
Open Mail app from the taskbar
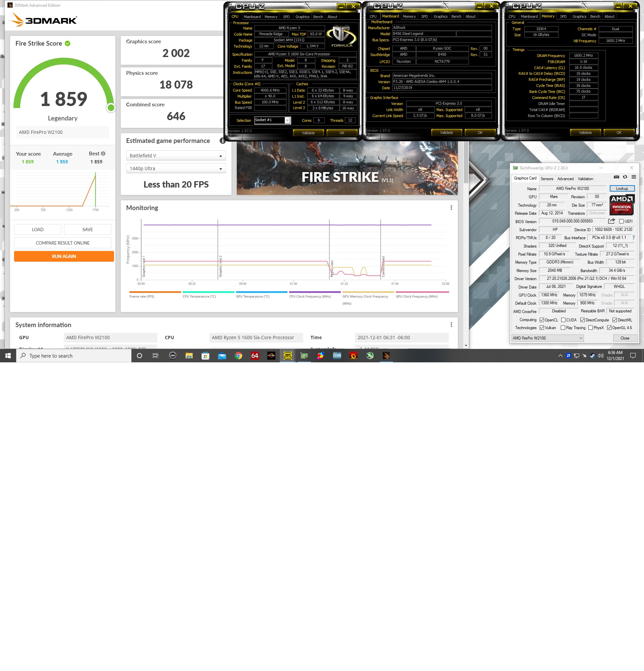222,356
